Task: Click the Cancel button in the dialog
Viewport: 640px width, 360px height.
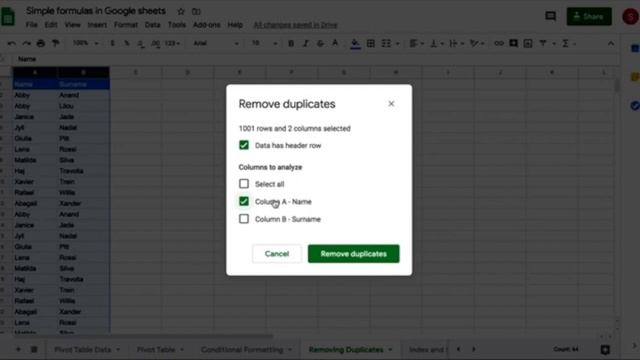Action: (x=277, y=253)
